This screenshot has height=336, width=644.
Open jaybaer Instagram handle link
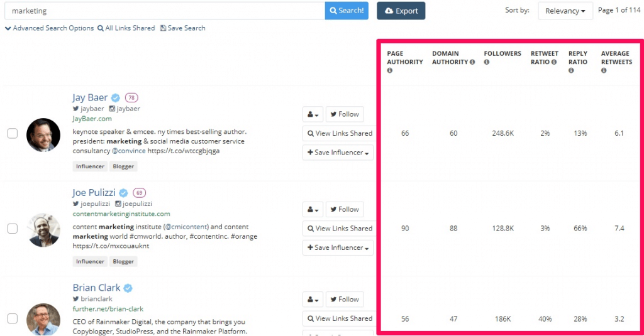(125, 109)
